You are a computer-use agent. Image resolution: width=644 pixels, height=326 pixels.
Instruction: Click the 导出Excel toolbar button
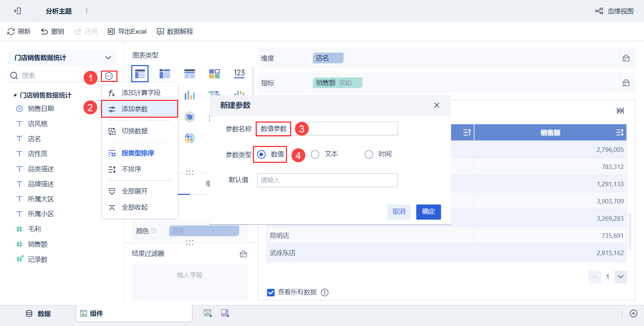127,32
